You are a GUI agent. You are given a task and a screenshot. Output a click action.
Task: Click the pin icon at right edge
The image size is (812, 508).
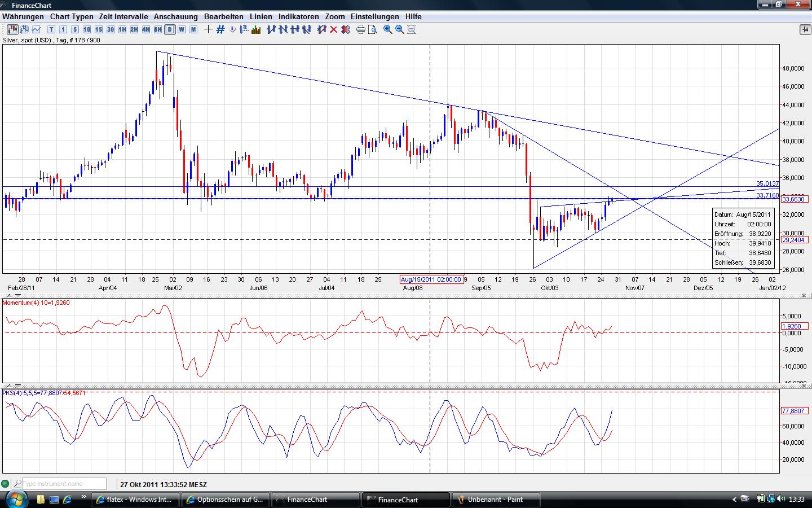[805, 29]
